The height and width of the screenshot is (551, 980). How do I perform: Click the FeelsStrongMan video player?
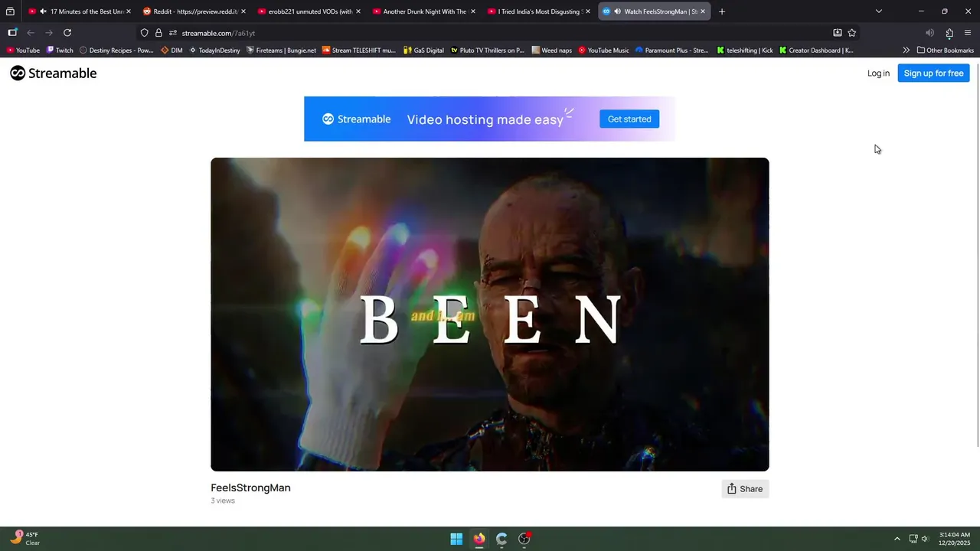coord(490,315)
